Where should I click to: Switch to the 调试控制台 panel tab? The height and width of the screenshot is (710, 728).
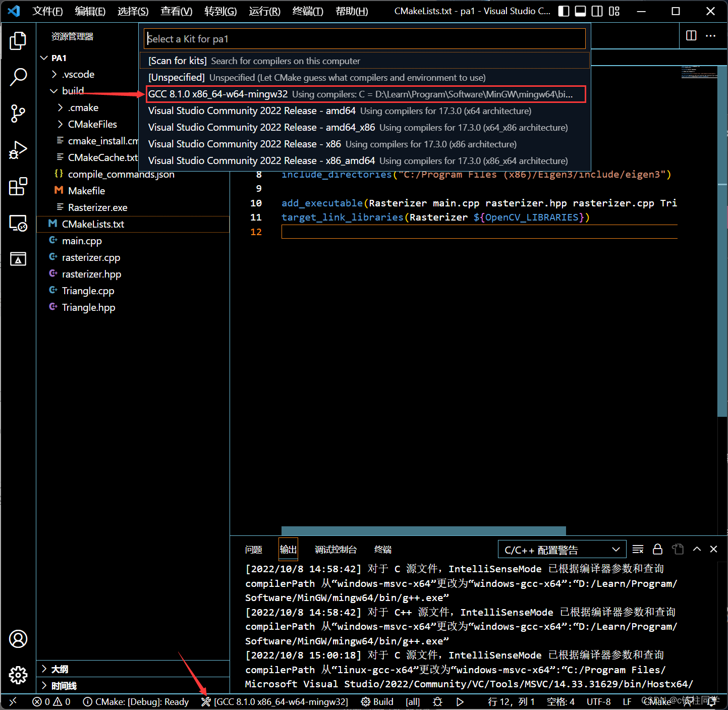click(335, 550)
